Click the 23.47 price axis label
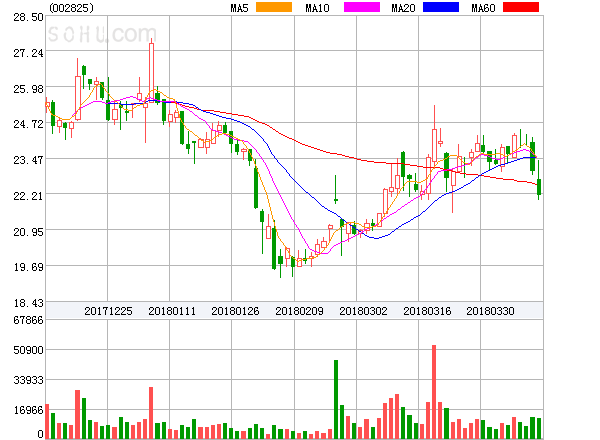Image resolution: width=600 pixels, height=440 pixels. (x=28, y=160)
